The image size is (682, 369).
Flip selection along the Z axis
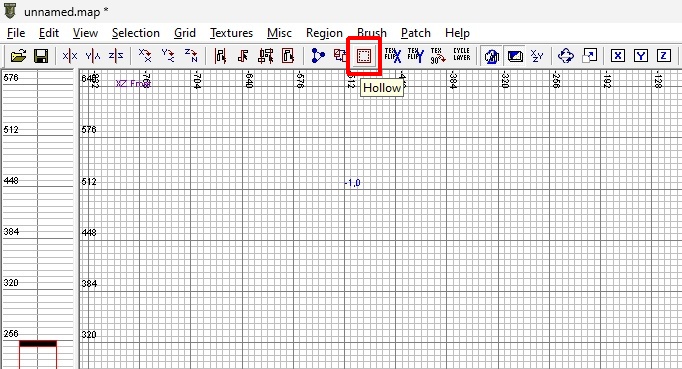(116, 56)
